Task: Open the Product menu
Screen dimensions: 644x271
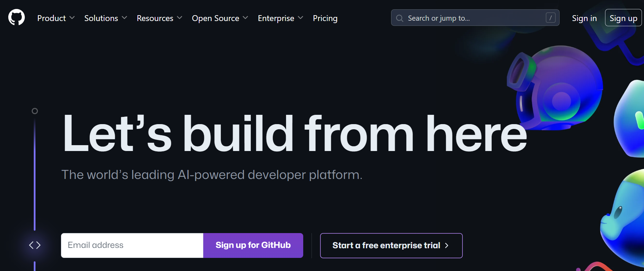Action: click(x=56, y=18)
